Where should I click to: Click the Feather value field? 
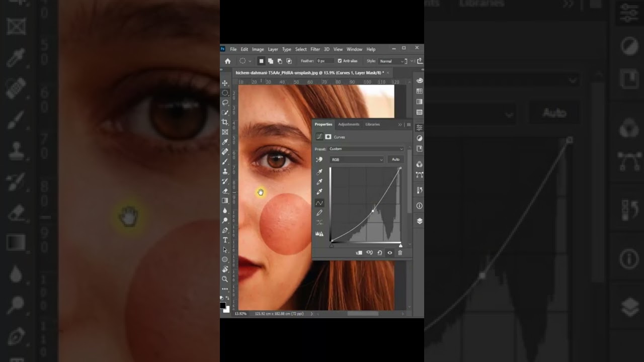pyautogui.click(x=325, y=61)
